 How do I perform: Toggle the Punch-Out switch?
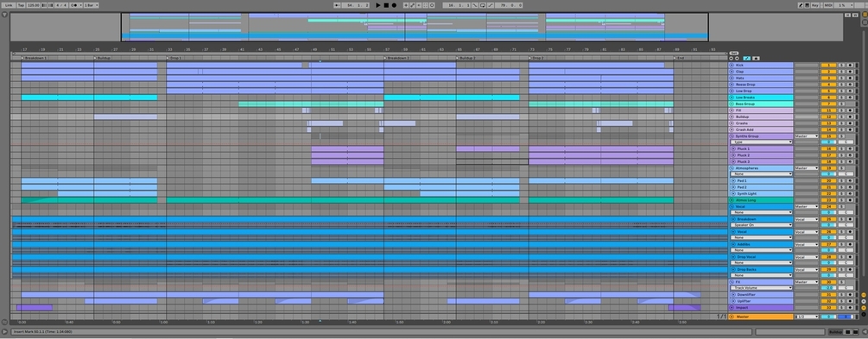tap(491, 5)
